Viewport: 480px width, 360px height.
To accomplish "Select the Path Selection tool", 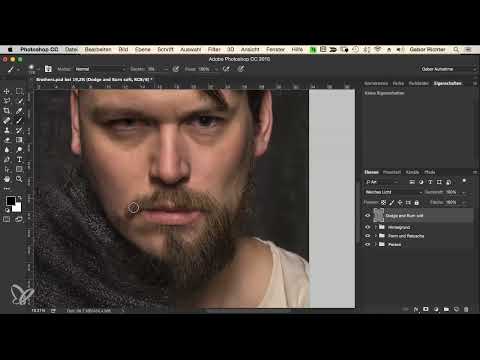I will click(7, 169).
